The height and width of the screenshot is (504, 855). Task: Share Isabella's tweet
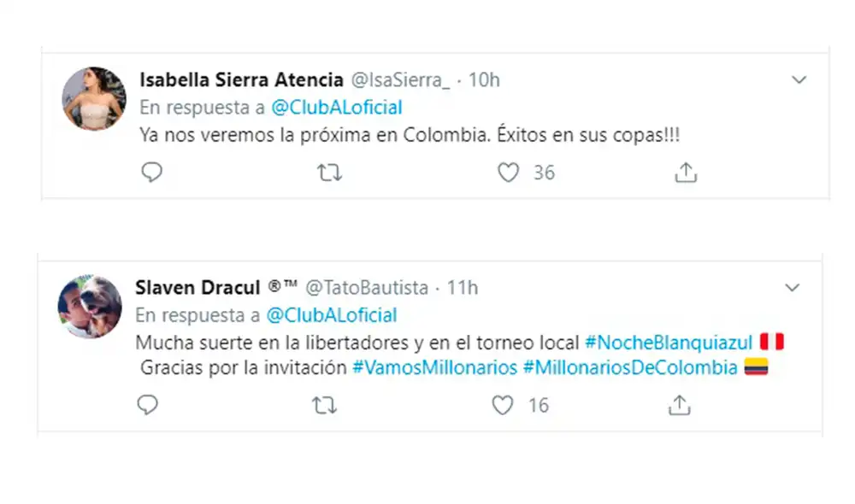click(684, 172)
